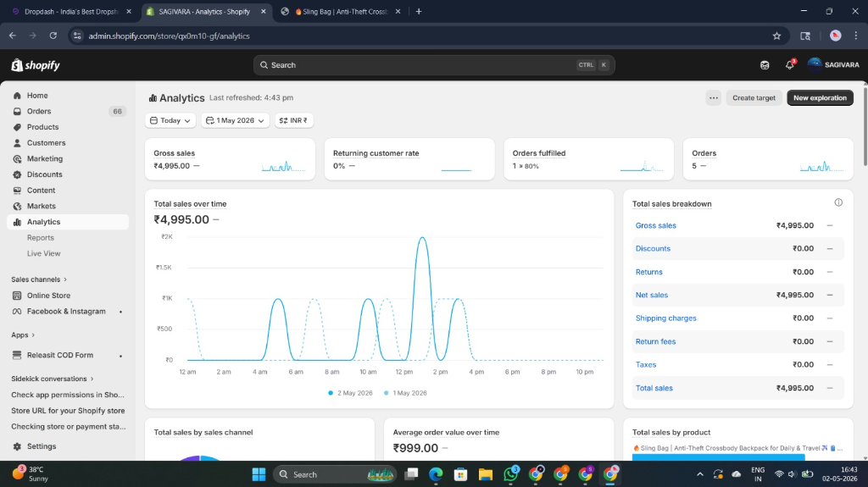The width and height of the screenshot is (868, 487).
Task: Open the notifications bell
Action: click(790, 64)
